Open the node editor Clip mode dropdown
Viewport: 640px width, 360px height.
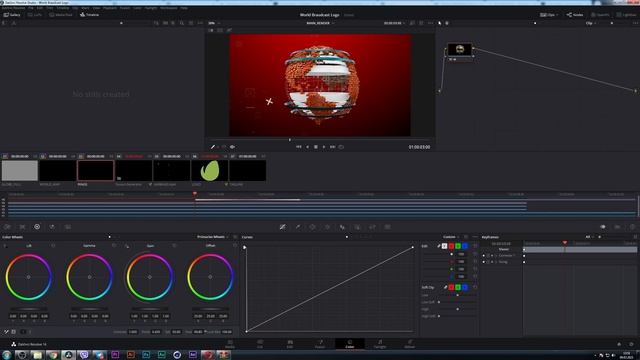click(591, 23)
